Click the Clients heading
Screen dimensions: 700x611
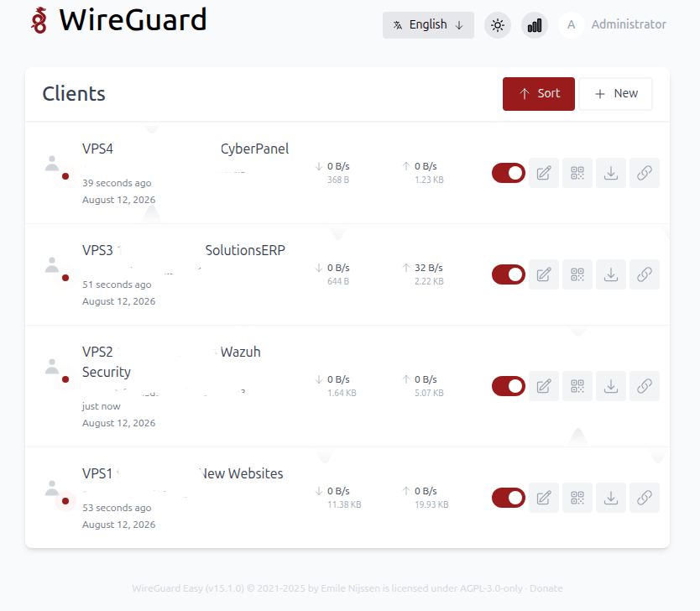[x=74, y=94]
